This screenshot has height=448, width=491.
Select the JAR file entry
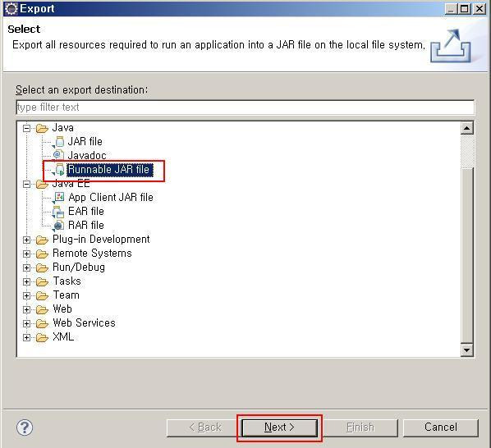[85, 142]
